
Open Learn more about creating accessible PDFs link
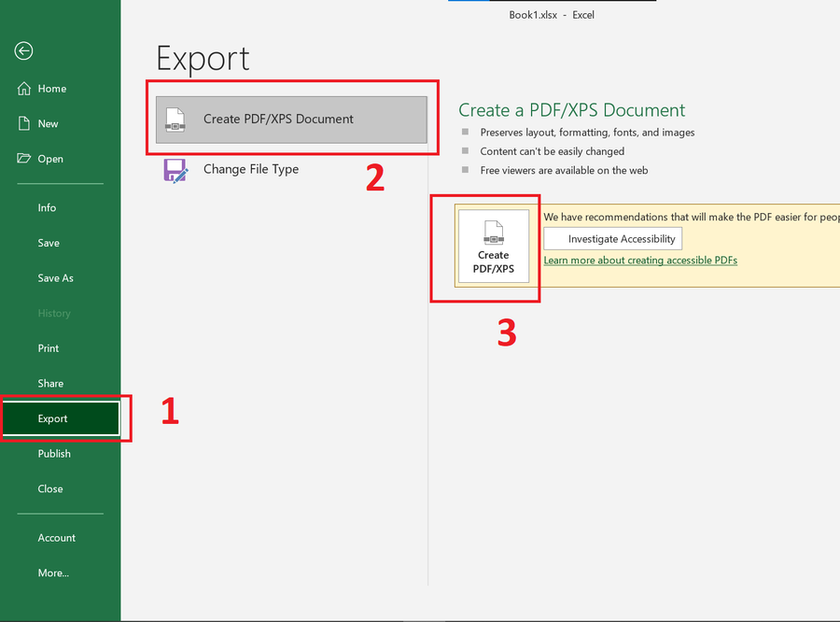(x=640, y=260)
